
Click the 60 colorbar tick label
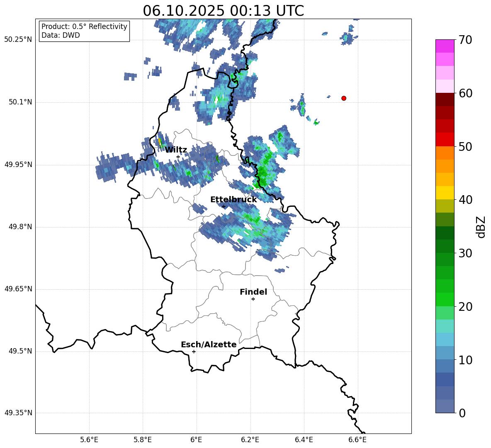pos(465,93)
